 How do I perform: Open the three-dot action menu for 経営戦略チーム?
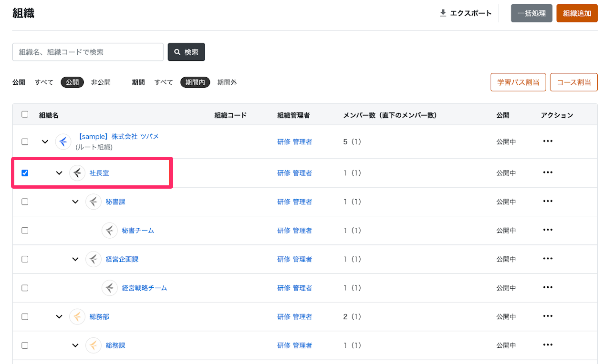click(x=548, y=287)
